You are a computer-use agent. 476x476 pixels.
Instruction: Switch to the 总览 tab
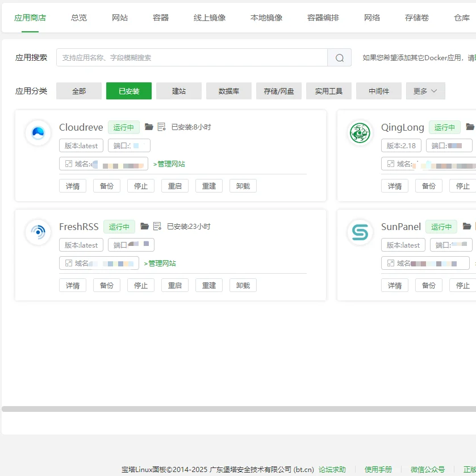coord(79,18)
